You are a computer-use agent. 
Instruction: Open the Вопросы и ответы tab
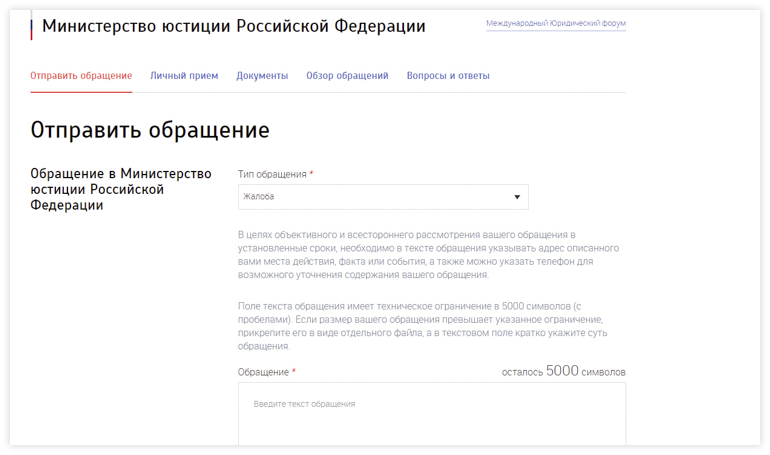pos(448,76)
